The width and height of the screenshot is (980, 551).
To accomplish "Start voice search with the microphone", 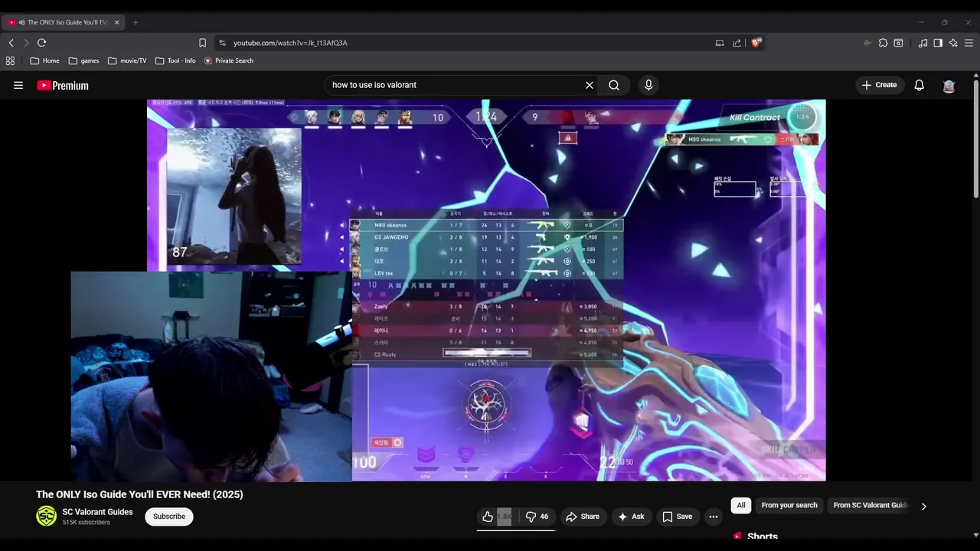I will pyautogui.click(x=648, y=85).
